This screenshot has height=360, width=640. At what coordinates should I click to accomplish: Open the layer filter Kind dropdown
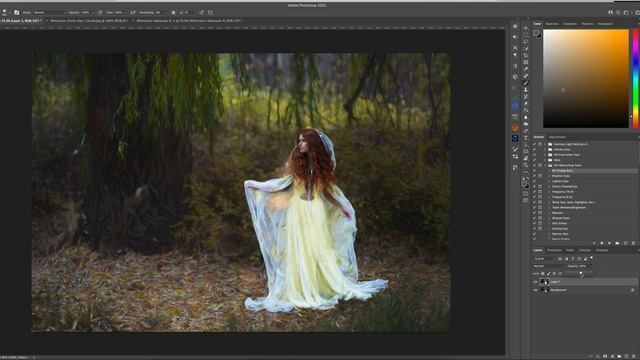[x=544, y=259]
